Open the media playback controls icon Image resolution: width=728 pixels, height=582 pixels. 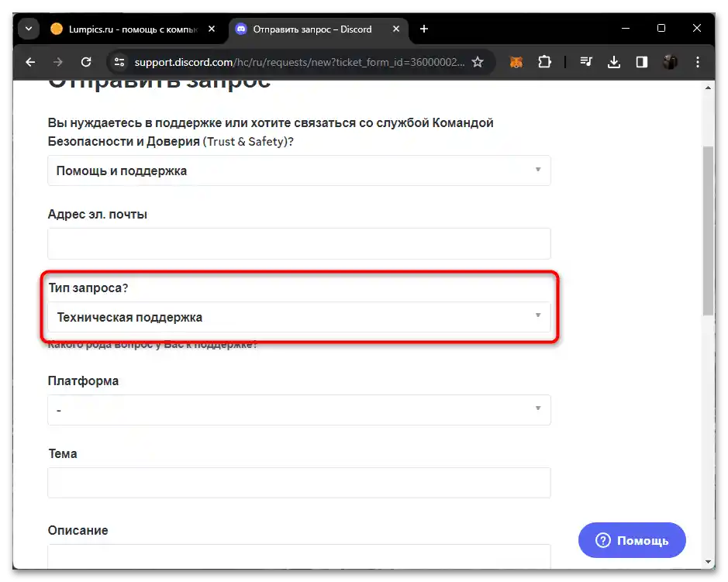tap(585, 61)
